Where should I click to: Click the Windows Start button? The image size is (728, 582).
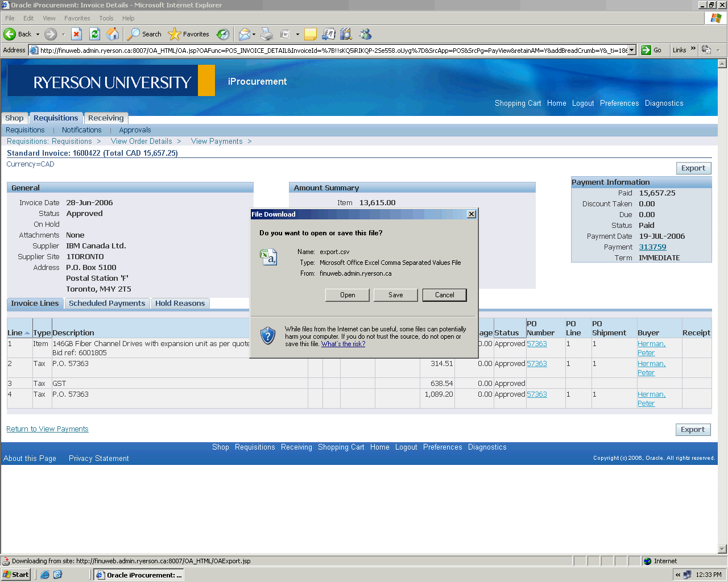click(16, 575)
